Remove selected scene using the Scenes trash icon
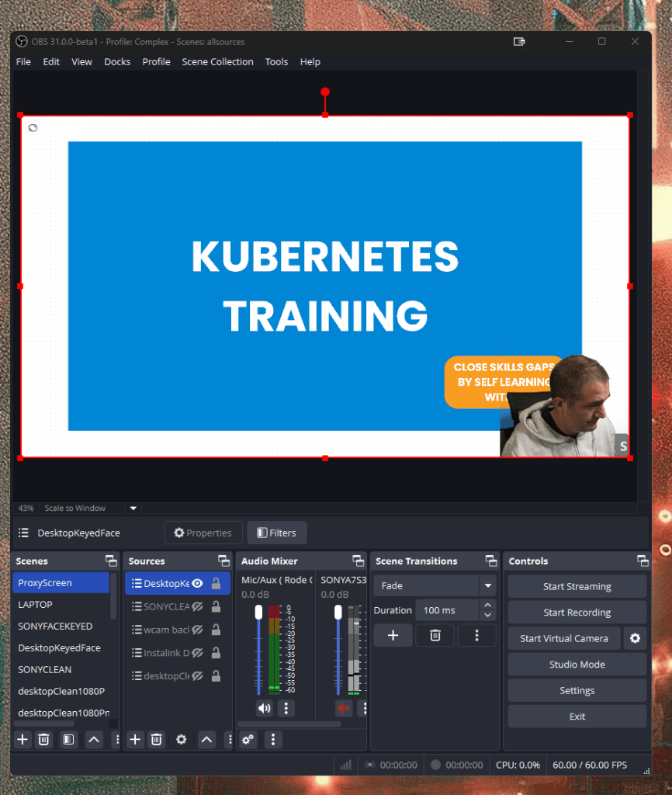This screenshot has width=672, height=795. pos(44,739)
